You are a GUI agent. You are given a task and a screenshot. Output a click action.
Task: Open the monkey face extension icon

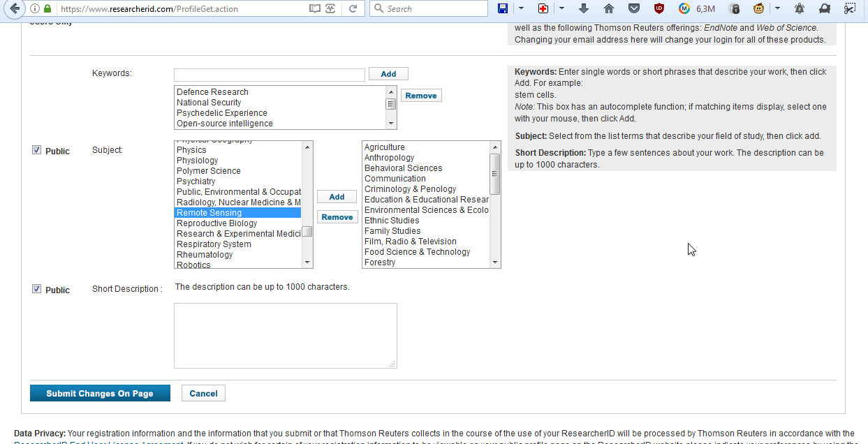point(759,8)
